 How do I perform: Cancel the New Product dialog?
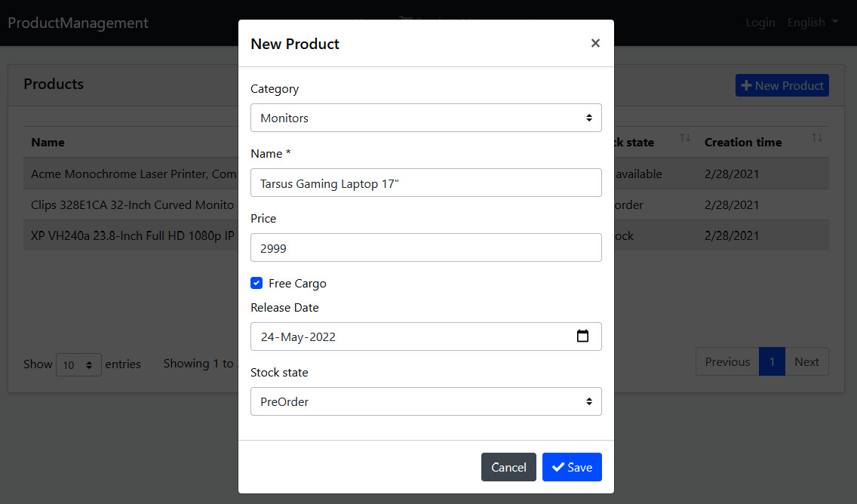pos(508,467)
